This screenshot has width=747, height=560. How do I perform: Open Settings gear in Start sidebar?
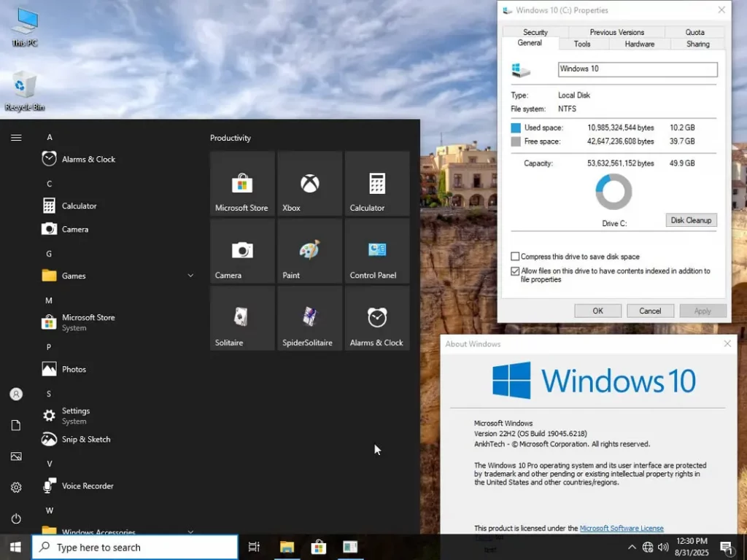[16, 487]
